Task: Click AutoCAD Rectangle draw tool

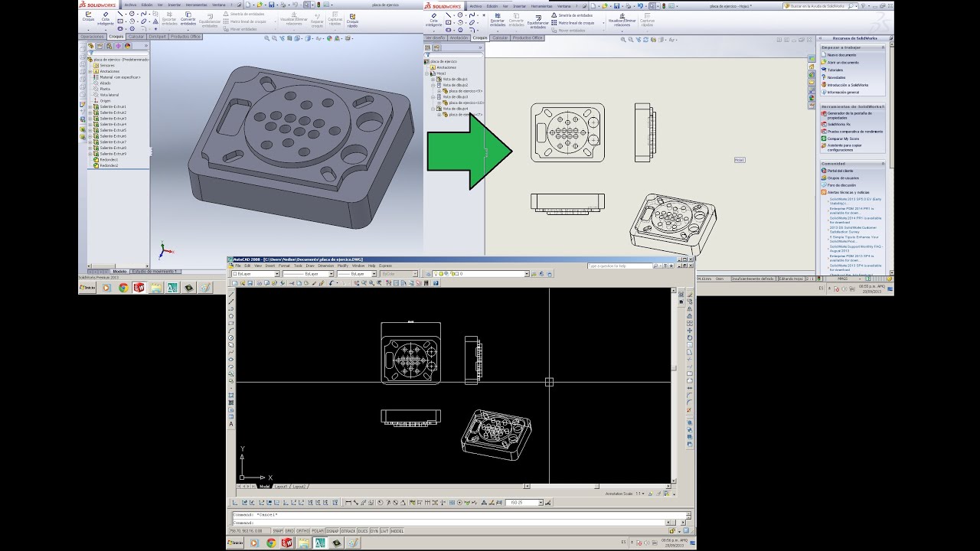Action: click(231, 323)
